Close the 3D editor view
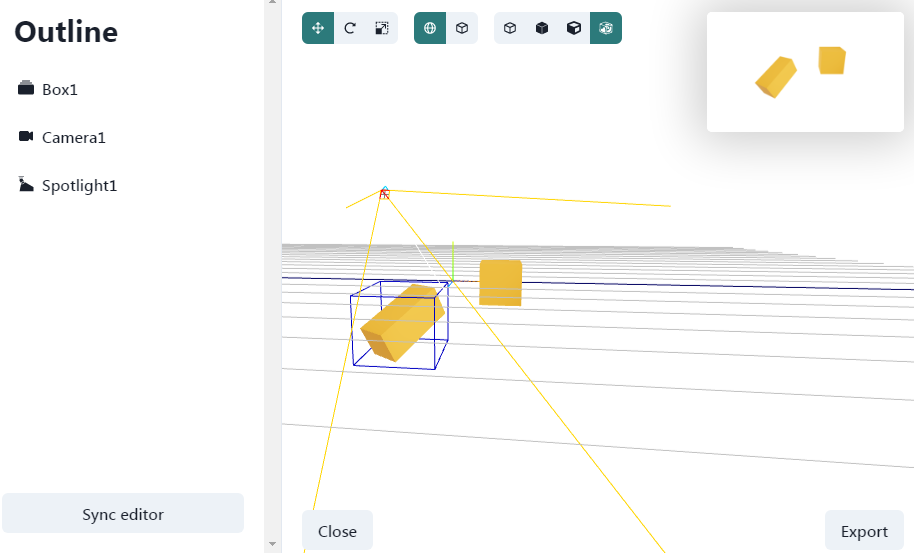The width and height of the screenshot is (914, 553). tap(337, 531)
